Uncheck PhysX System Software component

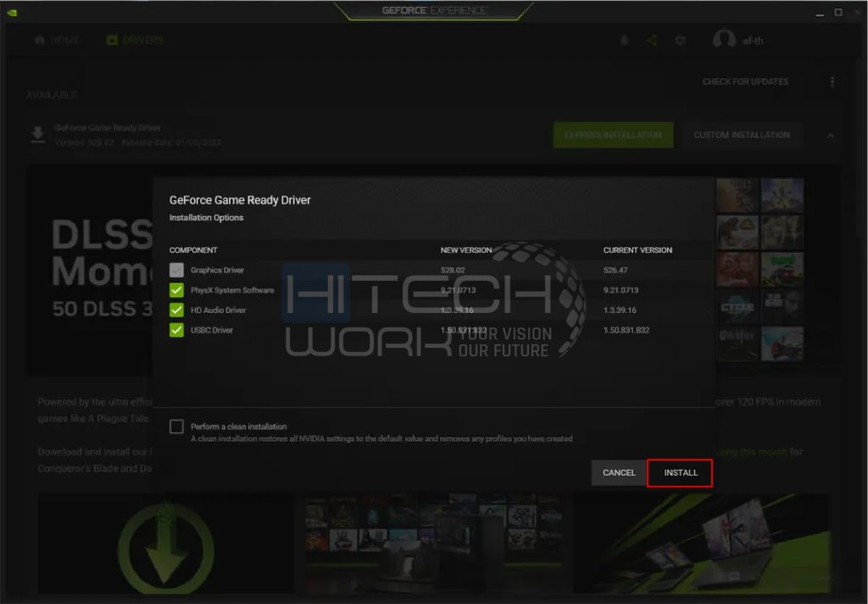[176, 290]
